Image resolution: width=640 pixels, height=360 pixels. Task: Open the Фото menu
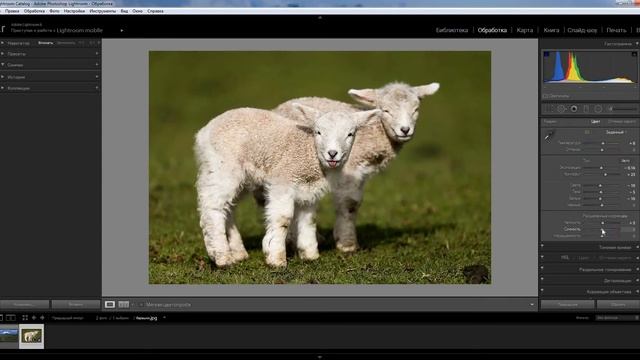54,11
